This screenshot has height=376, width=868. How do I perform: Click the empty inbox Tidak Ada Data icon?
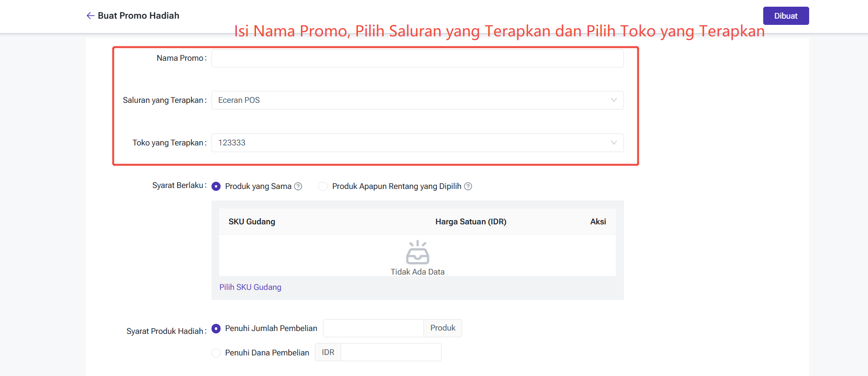[417, 253]
